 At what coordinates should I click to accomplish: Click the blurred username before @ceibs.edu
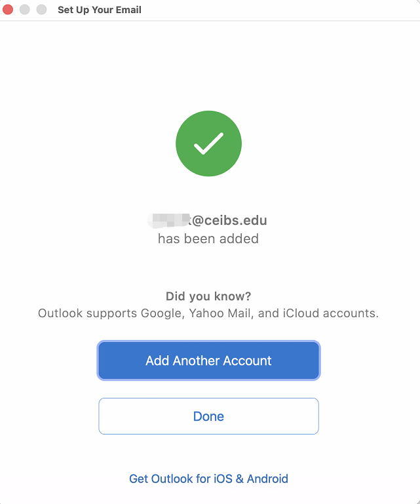(169, 220)
